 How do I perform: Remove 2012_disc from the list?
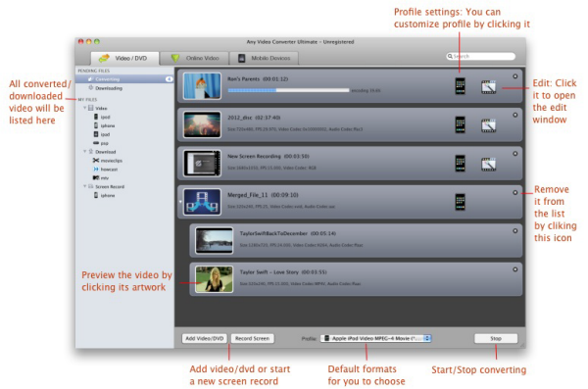pos(514,115)
